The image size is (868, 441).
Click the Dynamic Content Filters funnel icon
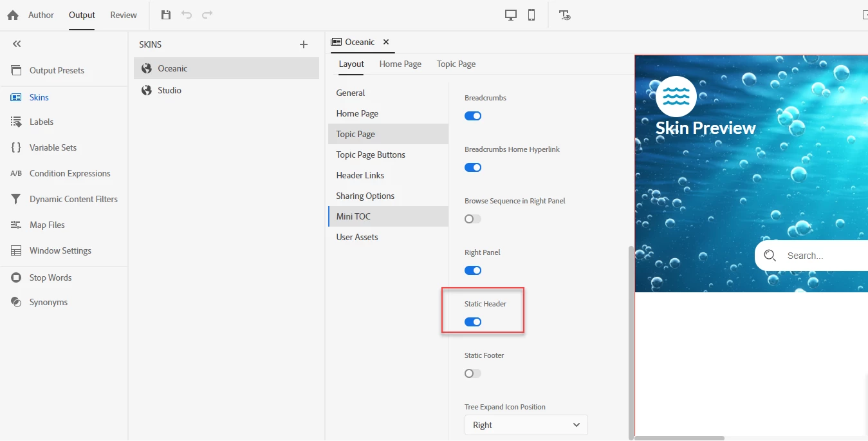(x=17, y=199)
